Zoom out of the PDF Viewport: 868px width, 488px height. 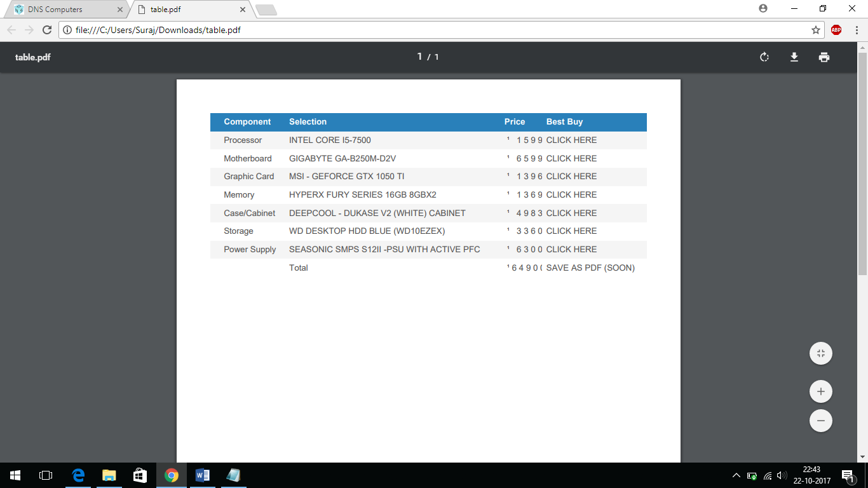pos(821,421)
